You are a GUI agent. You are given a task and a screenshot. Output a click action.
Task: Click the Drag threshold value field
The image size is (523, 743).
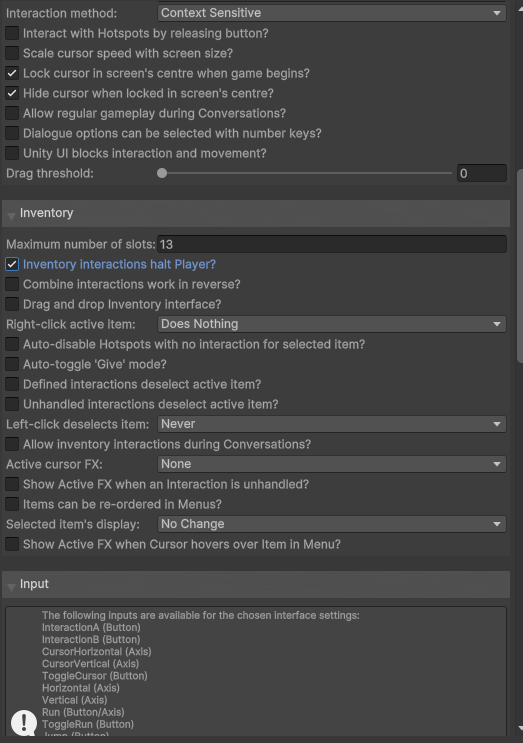click(x=482, y=173)
